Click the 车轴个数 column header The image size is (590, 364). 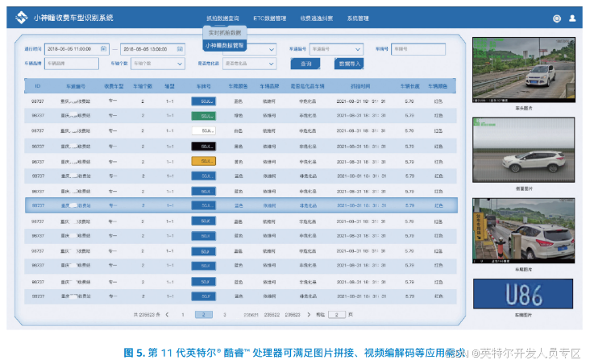[x=143, y=86]
